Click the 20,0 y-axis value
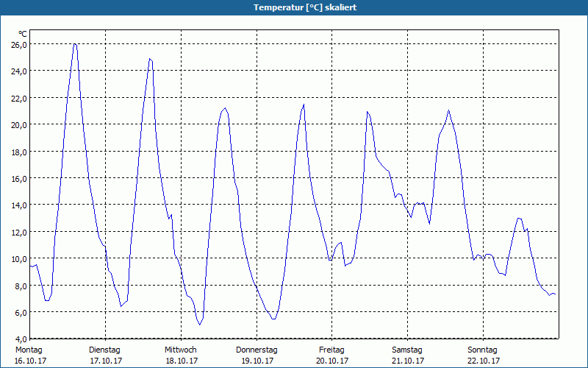The width and height of the screenshot is (588, 368). click(20, 124)
